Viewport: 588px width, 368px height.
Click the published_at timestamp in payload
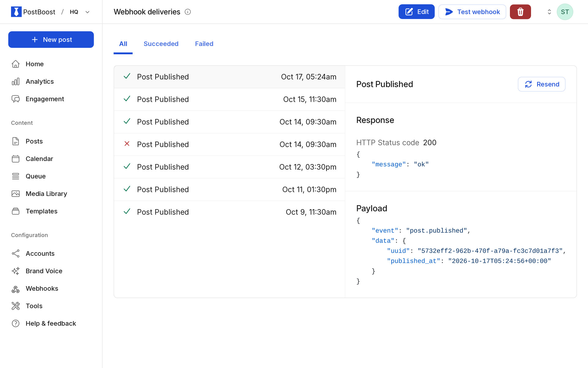[x=499, y=261]
